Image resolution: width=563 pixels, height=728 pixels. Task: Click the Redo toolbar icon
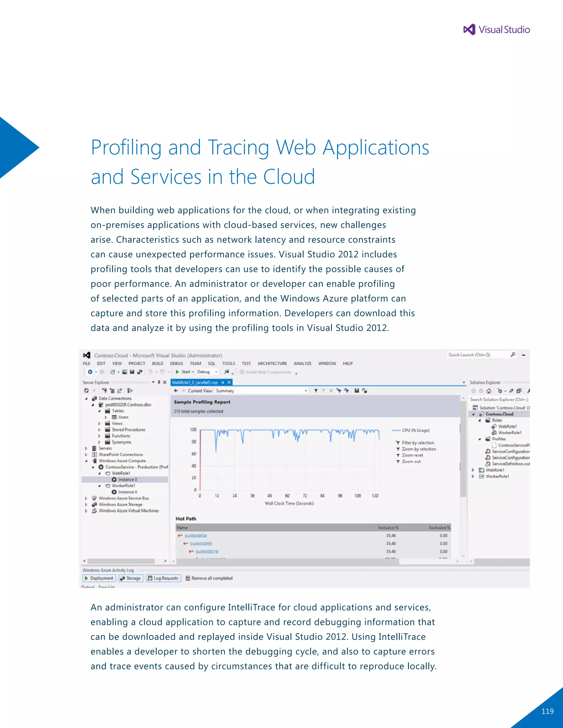pos(162,372)
